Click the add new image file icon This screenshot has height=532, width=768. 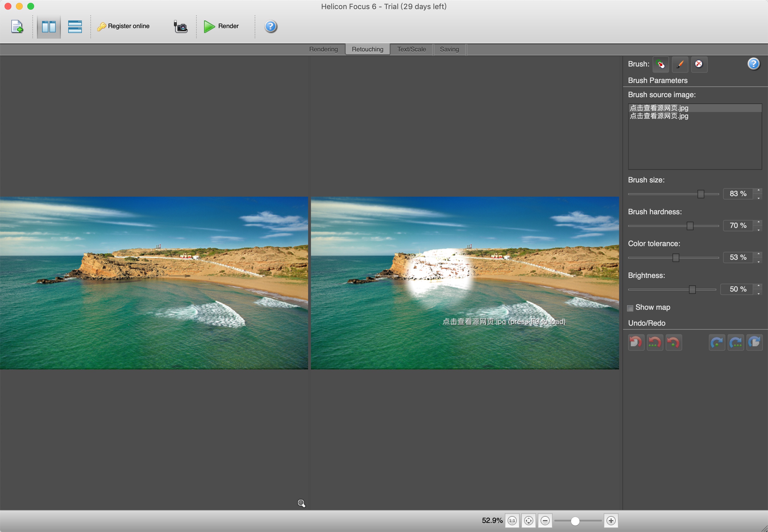[x=17, y=26]
